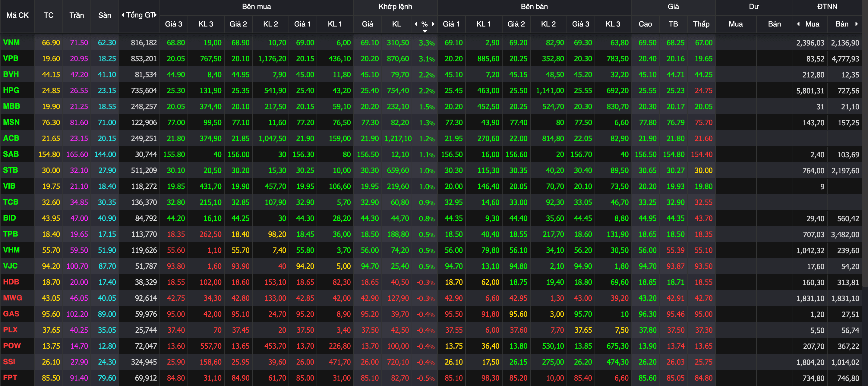Open the VJC stock symbol
Image resolution: width=868 pixels, height=386 pixels.
[10, 266]
